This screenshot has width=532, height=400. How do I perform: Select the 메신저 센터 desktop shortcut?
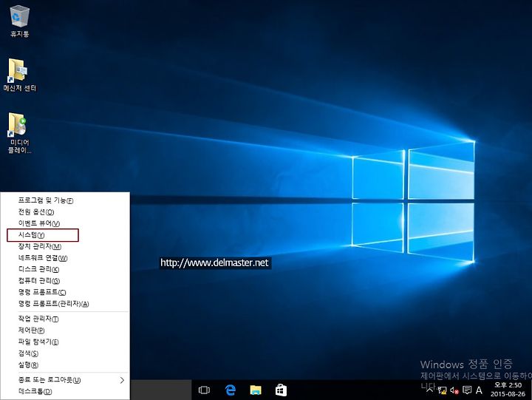[x=20, y=75]
